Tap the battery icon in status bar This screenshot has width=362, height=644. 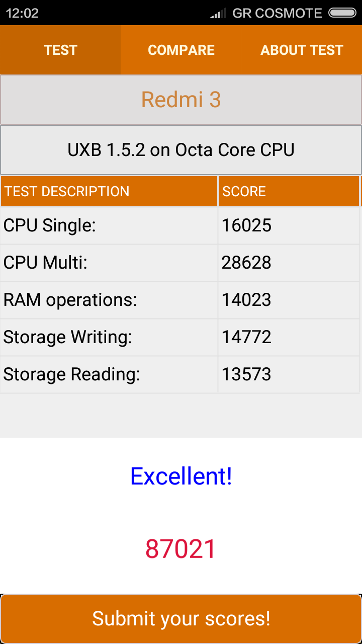342,13
